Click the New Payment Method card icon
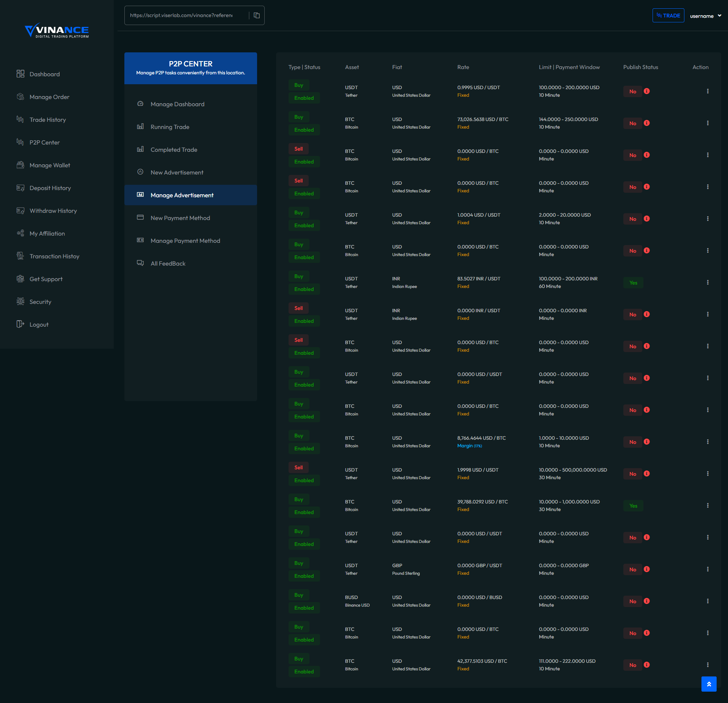The image size is (728, 703). pos(140,218)
